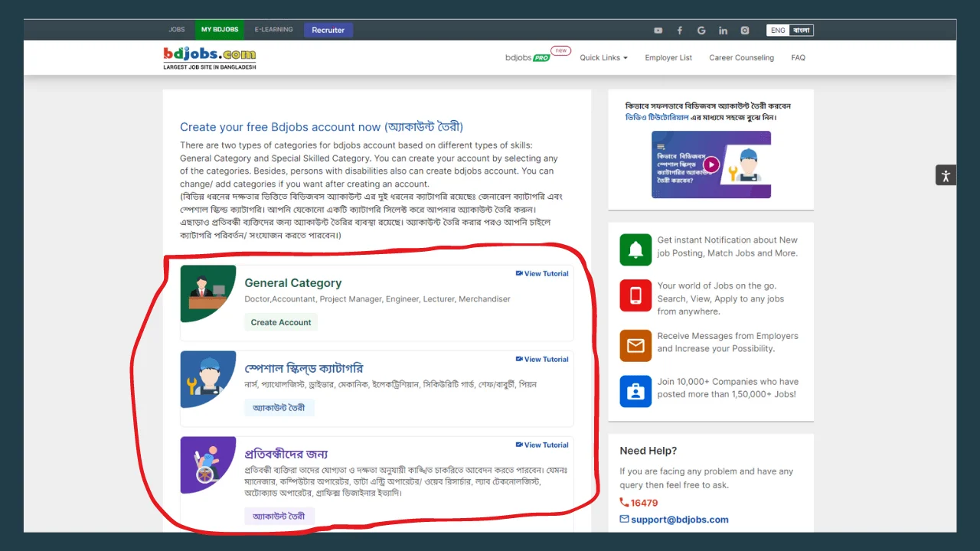Open the LinkedIn icon

pyautogui.click(x=723, y=30)
